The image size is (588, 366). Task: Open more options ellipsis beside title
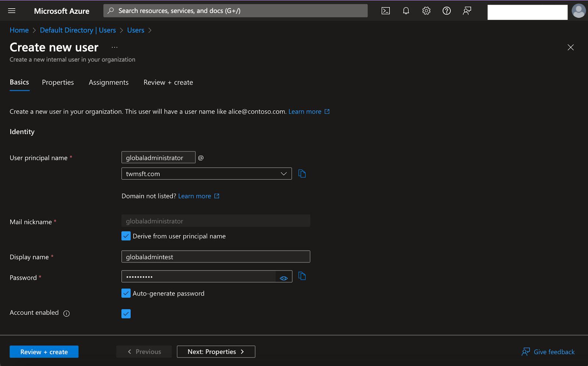[x=115, y=47]
